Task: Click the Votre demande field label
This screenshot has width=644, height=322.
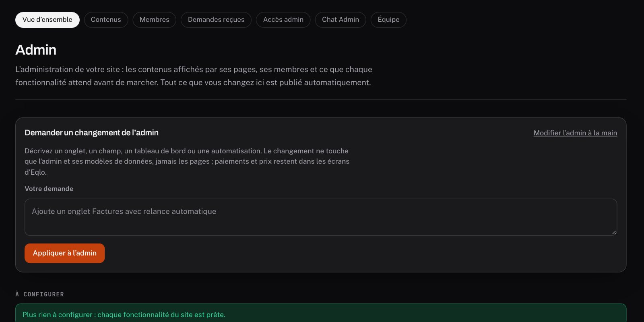Action: (49, 189)
